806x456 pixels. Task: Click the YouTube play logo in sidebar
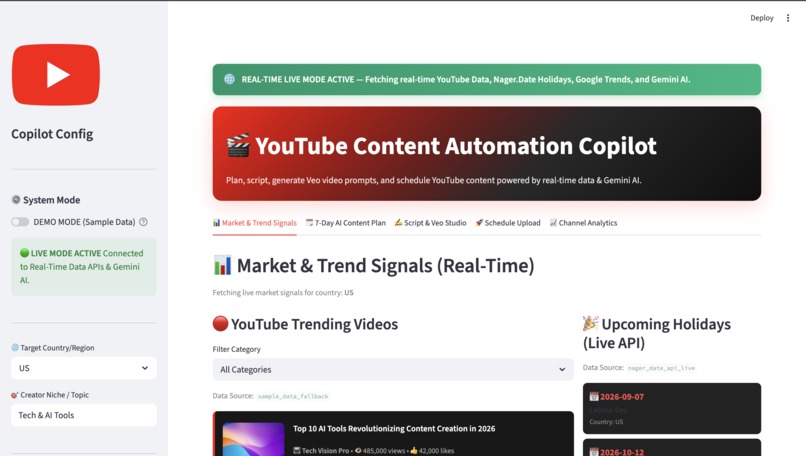(x=56, y=75)
